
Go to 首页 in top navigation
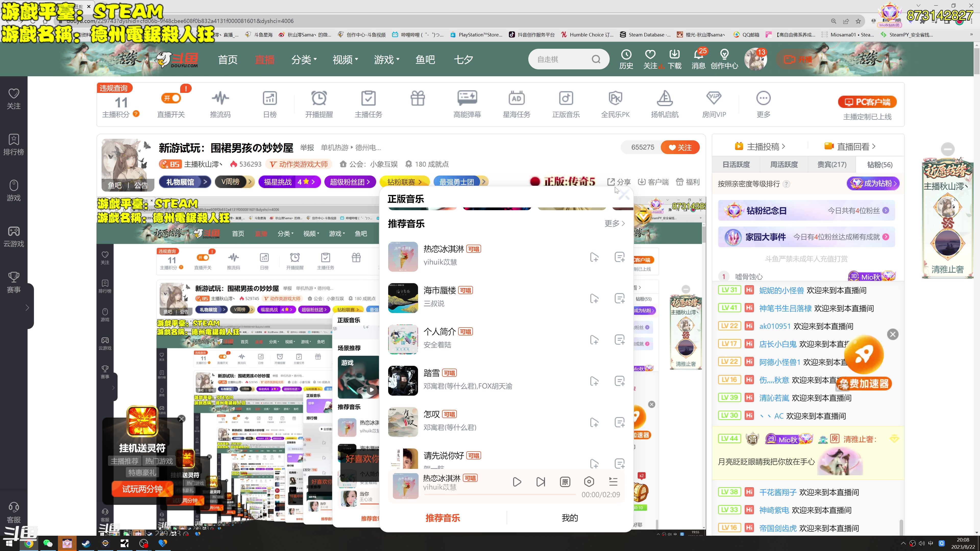coord(227,59)
